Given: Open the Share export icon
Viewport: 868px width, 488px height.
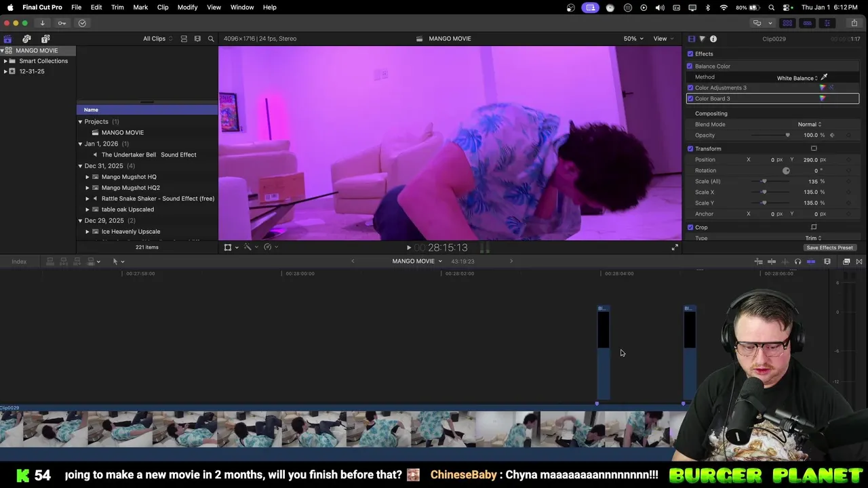Looking at the screenshot, I should 854,23.
